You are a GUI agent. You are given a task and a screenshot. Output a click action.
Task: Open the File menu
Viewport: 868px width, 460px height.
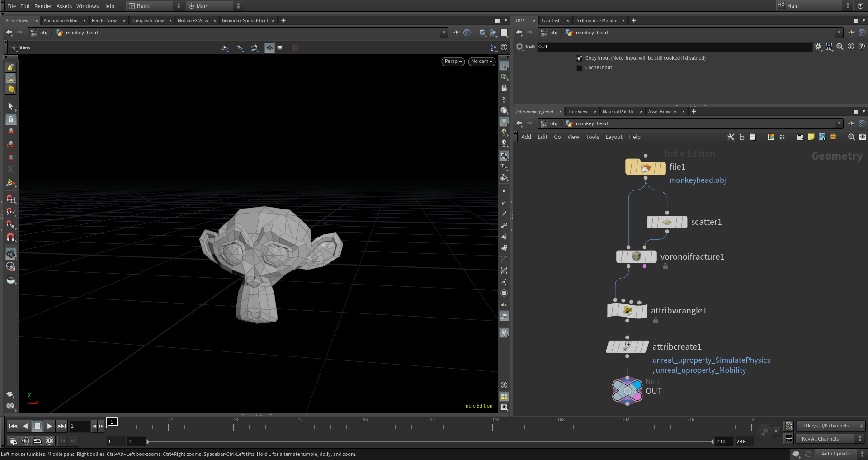coord(11,6)
